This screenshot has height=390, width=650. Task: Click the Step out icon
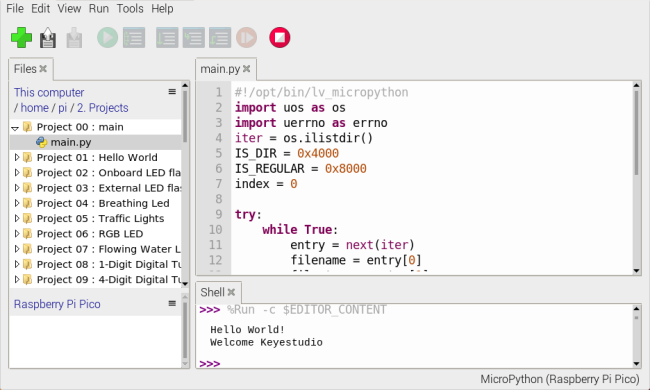(x=220, y=38)
